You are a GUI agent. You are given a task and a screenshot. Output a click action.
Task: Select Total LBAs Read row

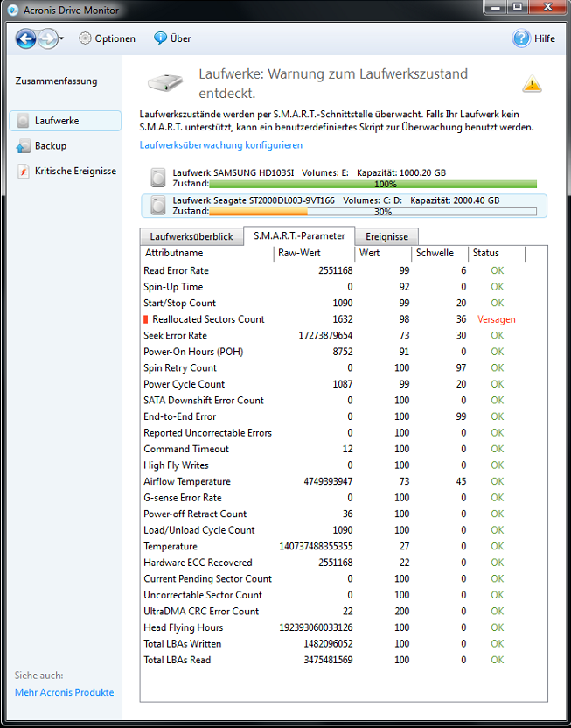[344, 661]
